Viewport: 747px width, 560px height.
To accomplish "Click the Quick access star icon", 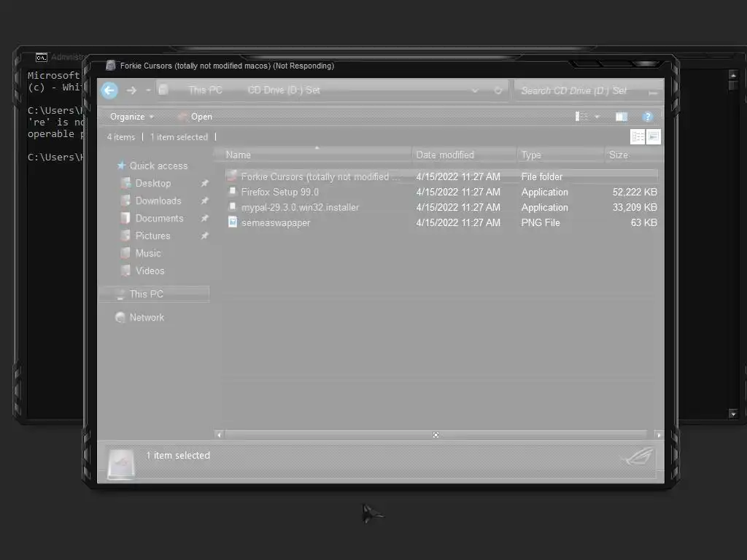I will 121,166.
